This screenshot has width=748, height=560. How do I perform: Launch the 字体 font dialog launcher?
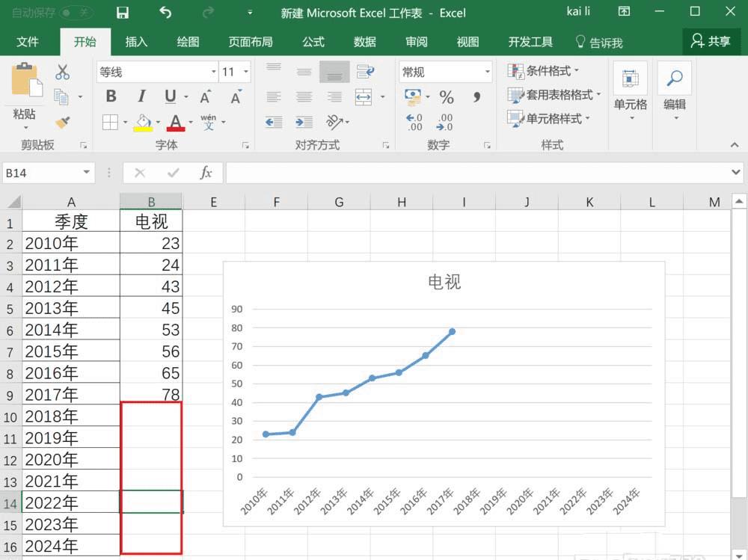click(x=245, y=146)
